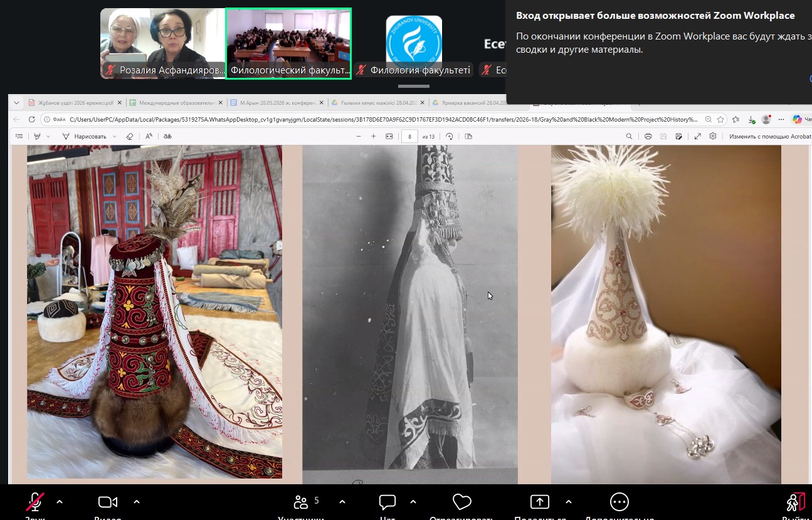Switch PDF page view layout
812x520 pixels.
coord(468,136)
